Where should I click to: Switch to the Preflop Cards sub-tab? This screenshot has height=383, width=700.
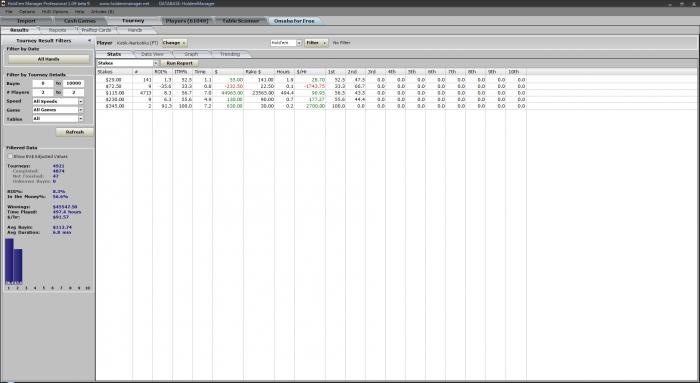pos(96,30)
